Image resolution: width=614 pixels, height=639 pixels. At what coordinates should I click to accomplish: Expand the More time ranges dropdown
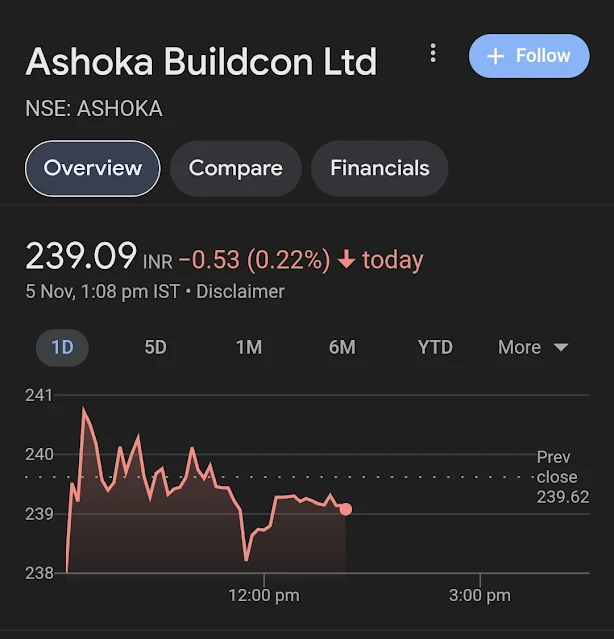pos(533,347)
